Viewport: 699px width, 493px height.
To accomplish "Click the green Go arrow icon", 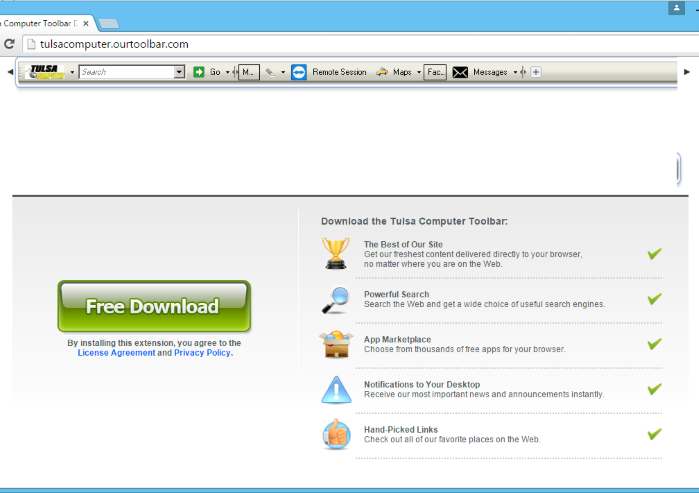I will click(x=199, y=72).
